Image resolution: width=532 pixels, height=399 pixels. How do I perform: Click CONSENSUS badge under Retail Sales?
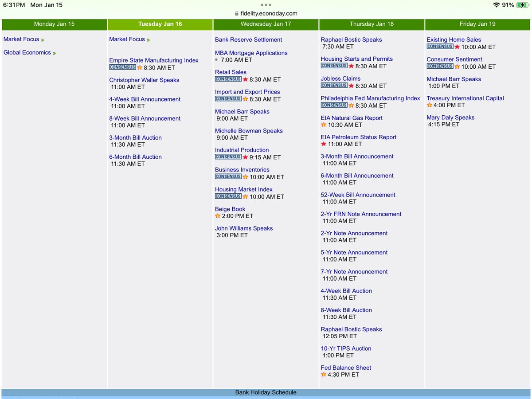(228, 79)
